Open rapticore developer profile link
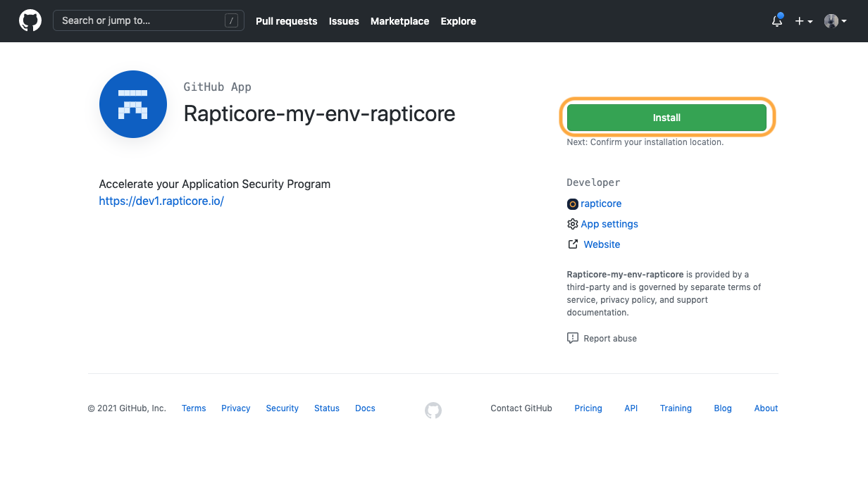The image size is (868, 488). [x=601, y=204]
